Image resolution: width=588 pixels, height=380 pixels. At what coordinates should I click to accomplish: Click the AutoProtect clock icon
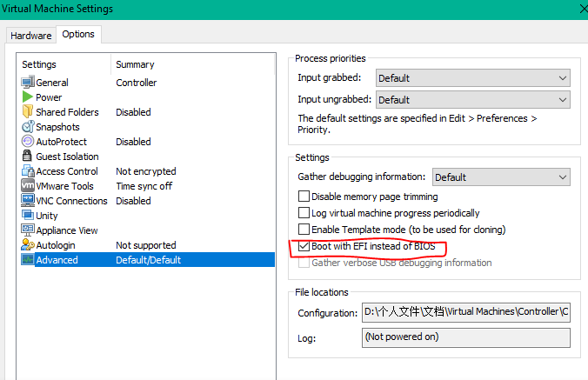coord(28,142)
